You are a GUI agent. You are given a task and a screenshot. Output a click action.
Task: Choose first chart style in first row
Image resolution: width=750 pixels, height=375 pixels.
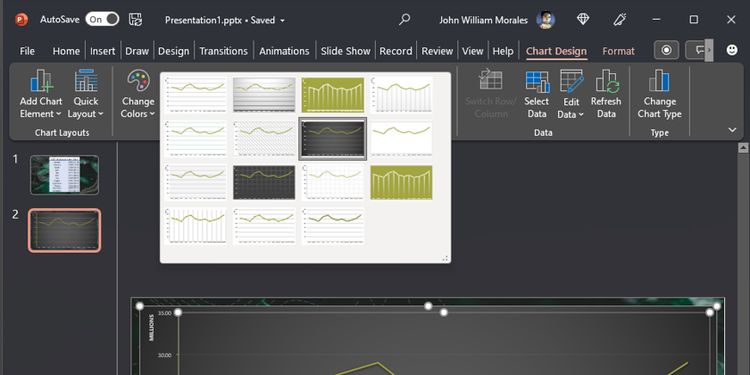click(196, 94)
